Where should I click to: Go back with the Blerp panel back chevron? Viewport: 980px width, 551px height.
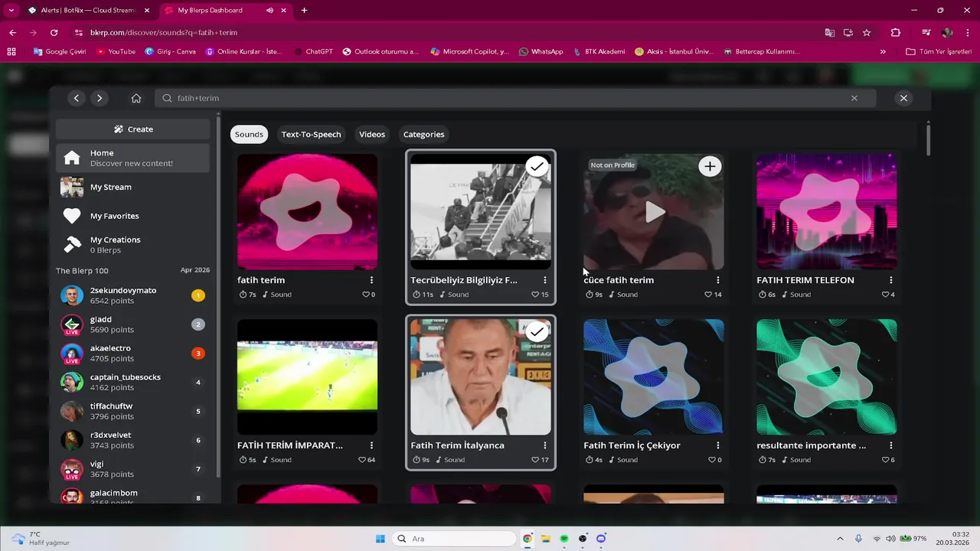pyautogui.click(x=77, y=98)
